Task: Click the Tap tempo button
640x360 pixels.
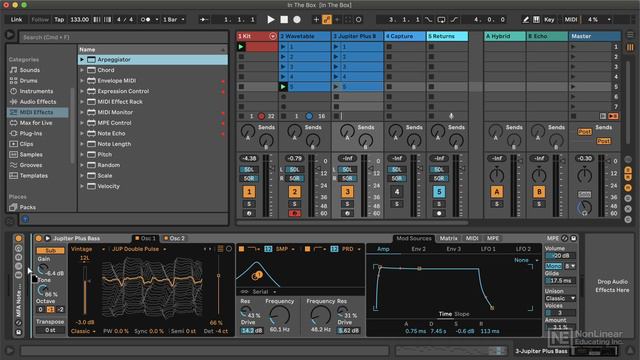Action: pyautogui.click(x=59, y=19)
